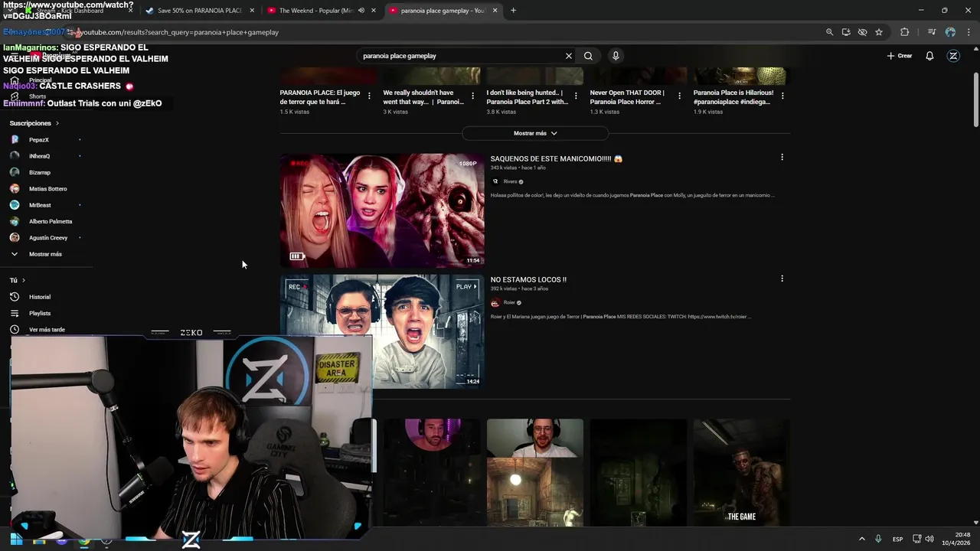Open the Roier channel avatar

495,302
